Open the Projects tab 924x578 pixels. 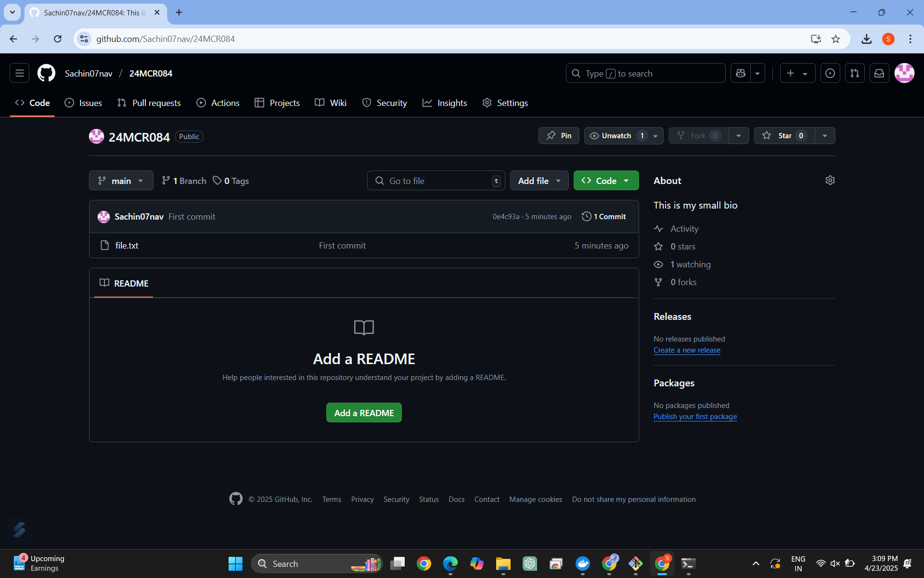277,103
